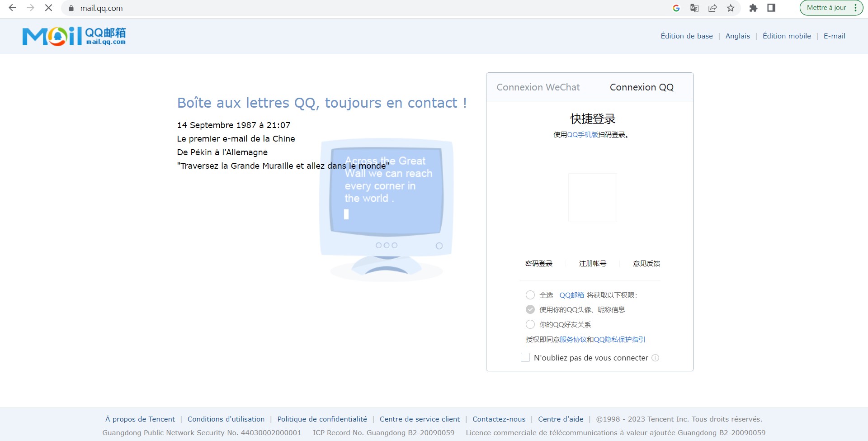
Task: Toggle the browser side panel icon
Action: point(771,8)
